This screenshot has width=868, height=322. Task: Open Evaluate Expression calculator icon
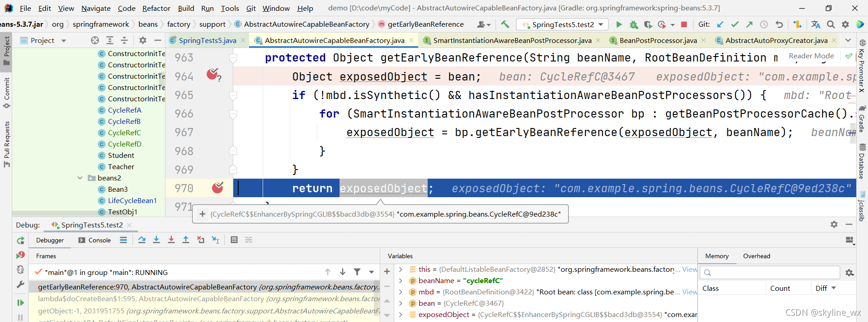tap(234, 240)
